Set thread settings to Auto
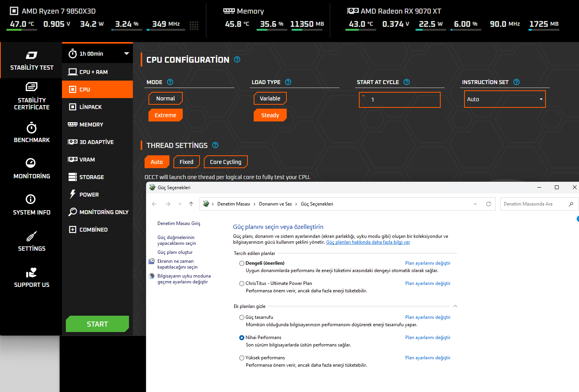The width and height of the screenshot is (579, 392). click(x=157, y=162)
